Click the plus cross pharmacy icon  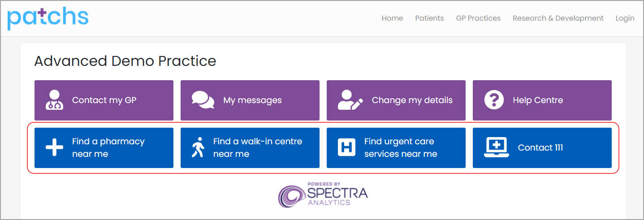(x=55, y=147)
